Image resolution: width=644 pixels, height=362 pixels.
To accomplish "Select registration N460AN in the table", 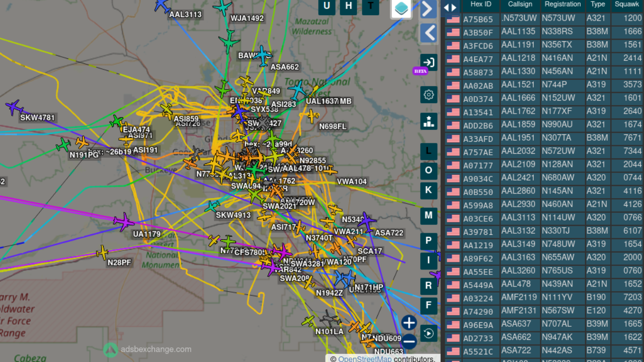I will (557, 205).
